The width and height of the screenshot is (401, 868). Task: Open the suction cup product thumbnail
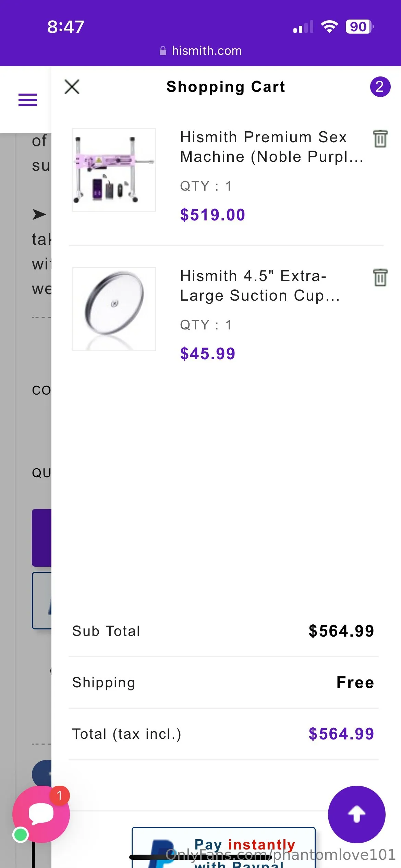pyautogui.click(x=114, y=309)
